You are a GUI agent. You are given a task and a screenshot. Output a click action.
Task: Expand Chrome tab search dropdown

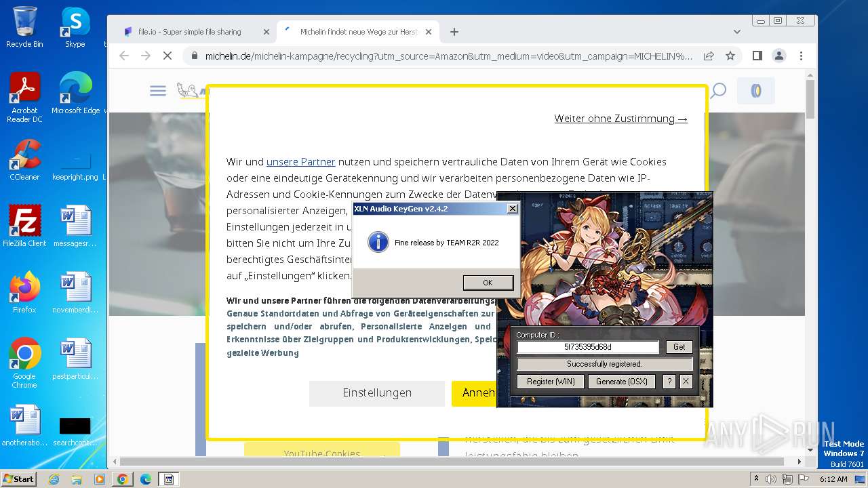[737, 31]
